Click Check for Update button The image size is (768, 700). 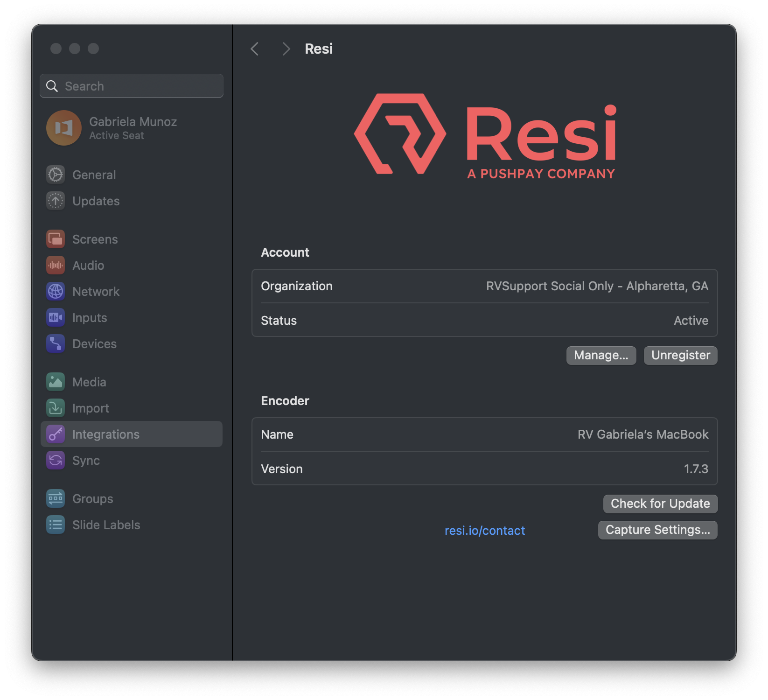pyautogui.click(x=660, y=504)
